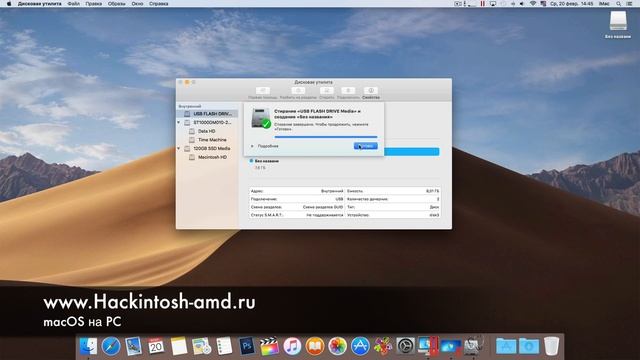Collapse the 120GB SSD Media tree arrow
The width and height of the screenshot is (640, 360).
(x=179, y=149)
